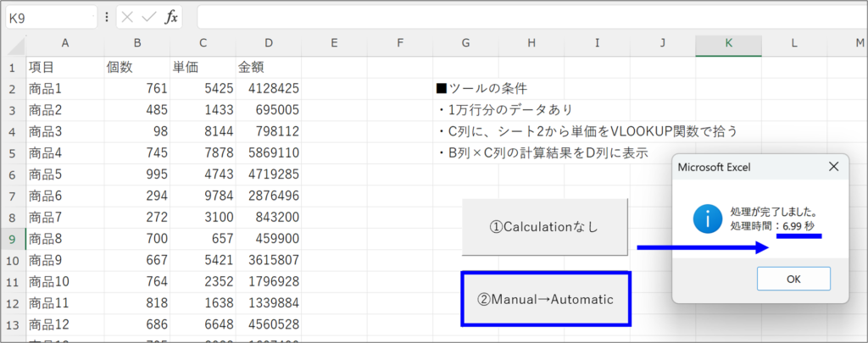Select amount cell 4128425
Image resolution: width=868 pixels, height=343 pixels.
[x=269, y=89]
